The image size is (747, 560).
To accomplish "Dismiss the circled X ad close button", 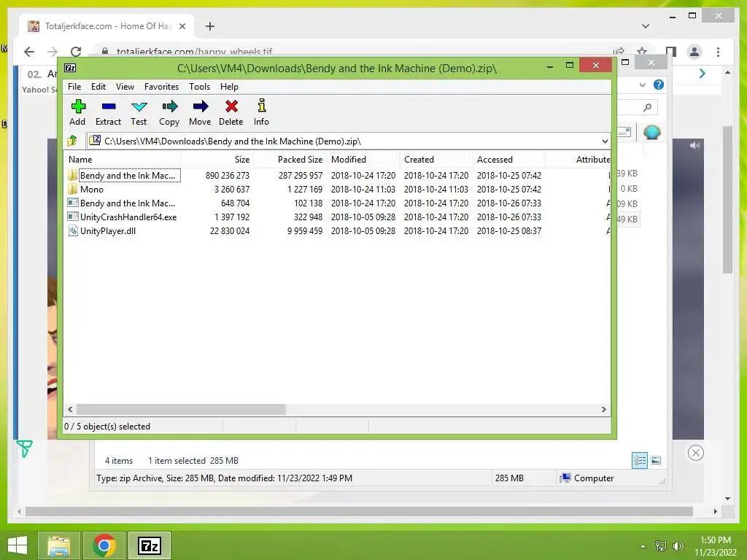I will pos(695,453).
